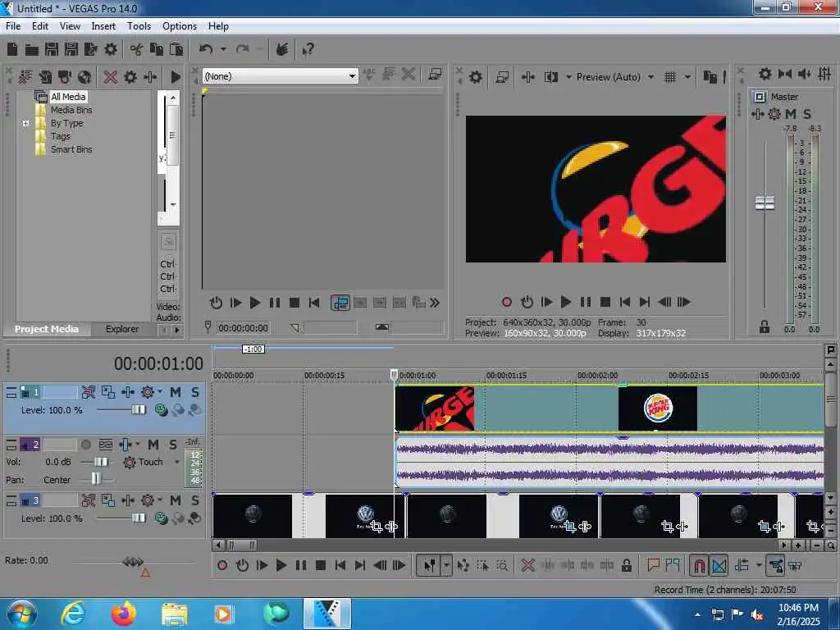Stop playback in Video Preview window

(605, 302)
